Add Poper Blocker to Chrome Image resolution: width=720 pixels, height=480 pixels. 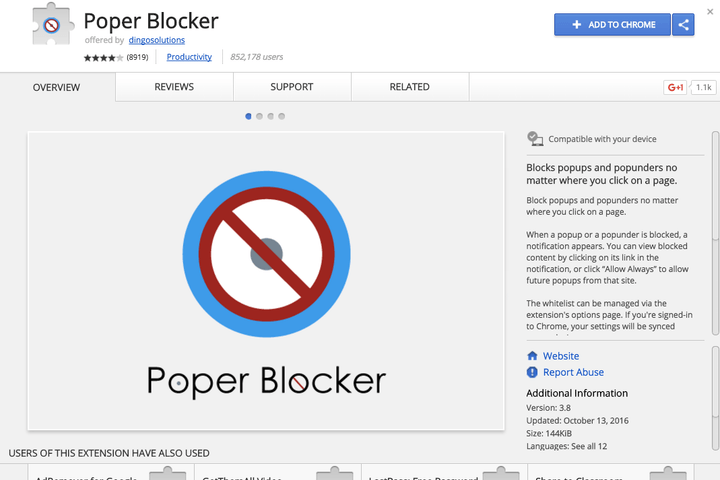[x=612, y=24]
